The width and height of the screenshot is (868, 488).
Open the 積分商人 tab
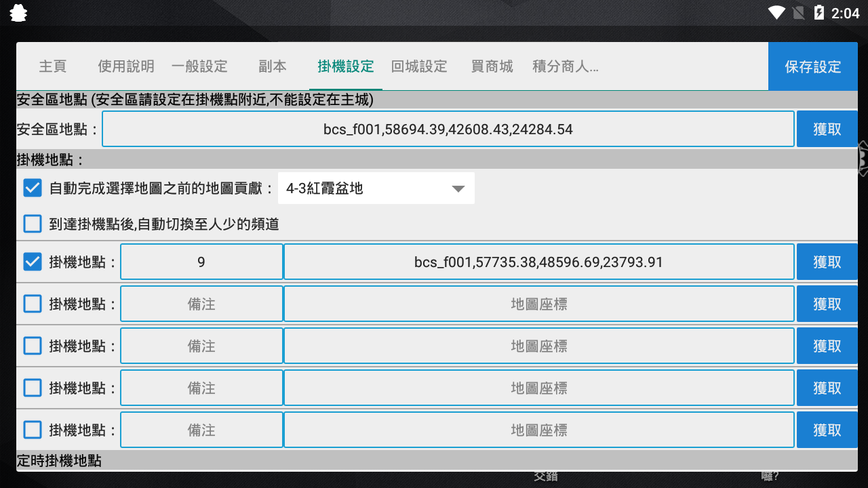(566, 66)
